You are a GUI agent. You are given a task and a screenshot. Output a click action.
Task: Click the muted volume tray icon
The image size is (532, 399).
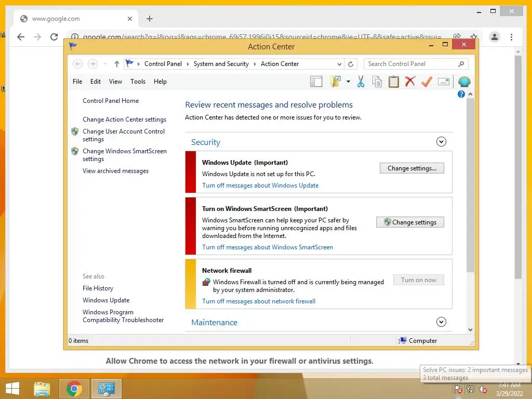pos(483,390)
